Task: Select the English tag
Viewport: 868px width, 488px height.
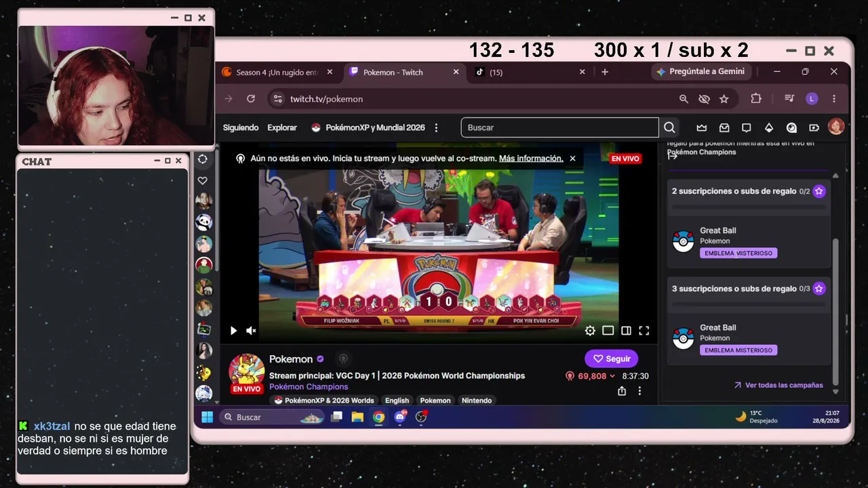Action: point(397,401)
